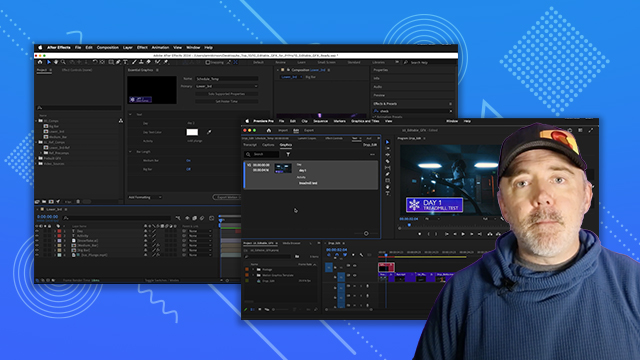Click Play in the Premiere Program monitor

pos(463,234)
